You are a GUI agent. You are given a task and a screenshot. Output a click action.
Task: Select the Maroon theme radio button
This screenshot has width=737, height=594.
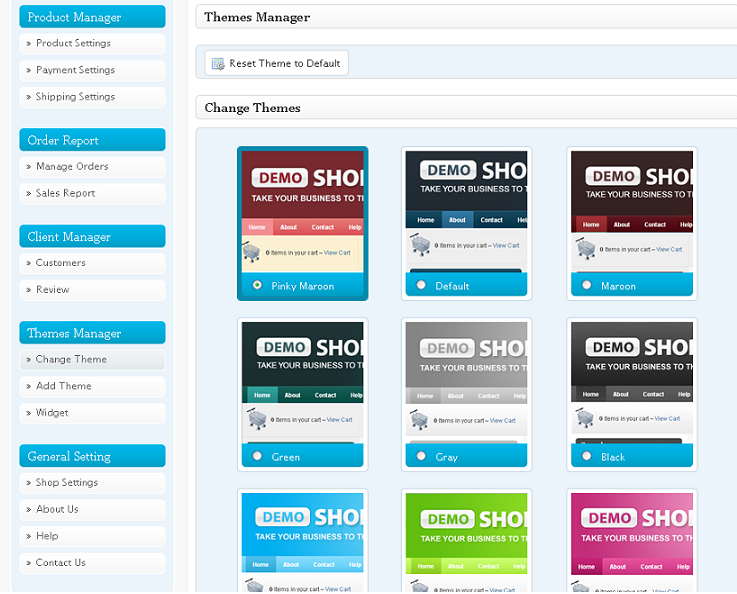click(x=586, y=285)
